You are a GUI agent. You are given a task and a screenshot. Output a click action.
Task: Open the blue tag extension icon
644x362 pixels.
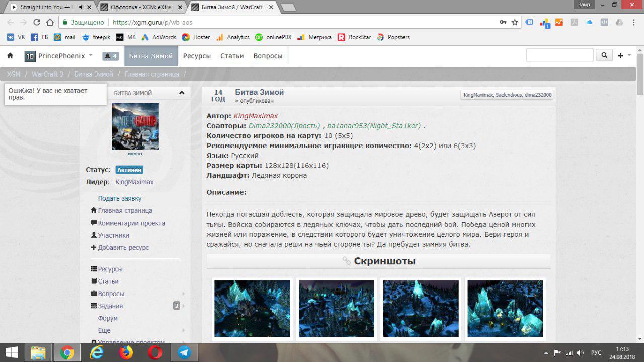coord(529,22)
